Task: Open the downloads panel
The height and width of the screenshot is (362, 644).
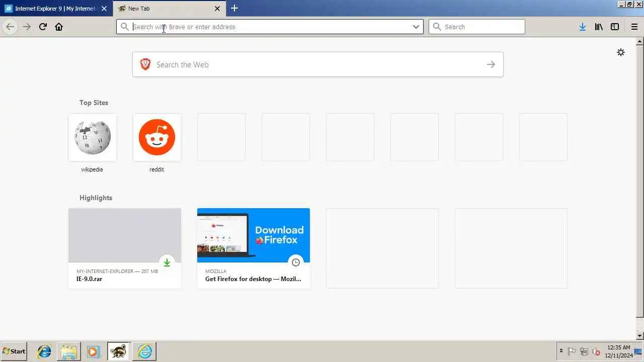Action: [x=582, y=27]
